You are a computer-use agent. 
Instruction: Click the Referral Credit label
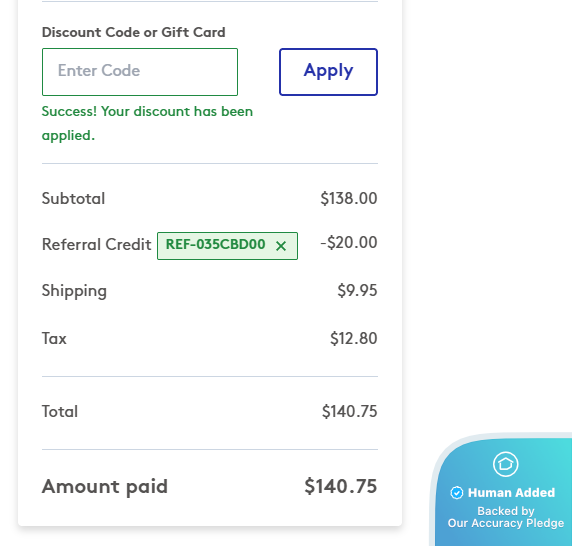[x=96, y=244]
